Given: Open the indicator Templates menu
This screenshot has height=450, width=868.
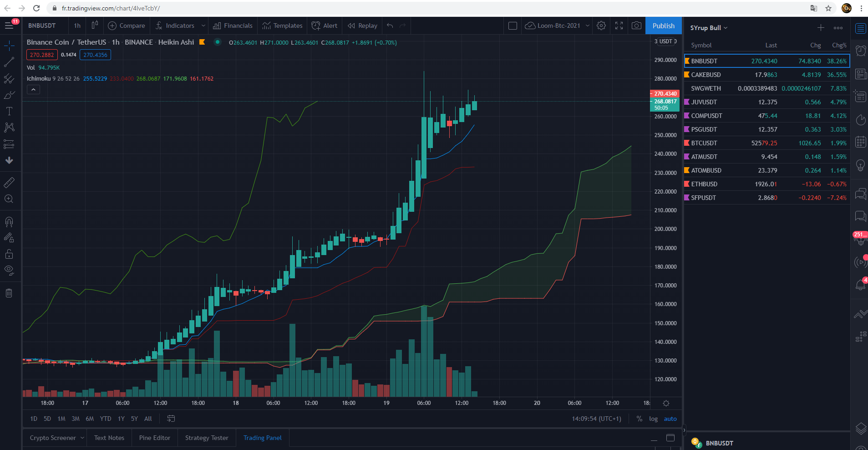Looking at the screenshot, I should pos(282,26).
